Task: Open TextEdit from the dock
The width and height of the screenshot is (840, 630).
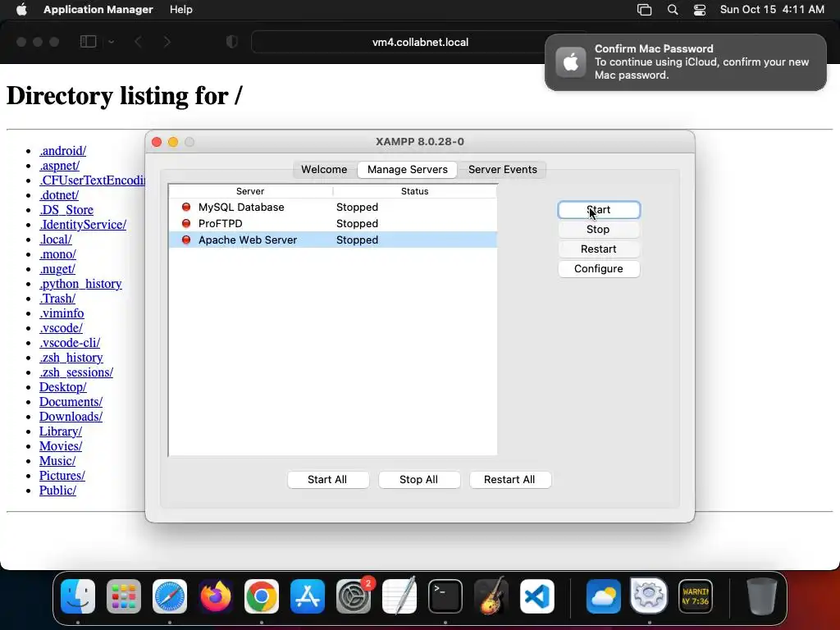Action: [399, 596]
